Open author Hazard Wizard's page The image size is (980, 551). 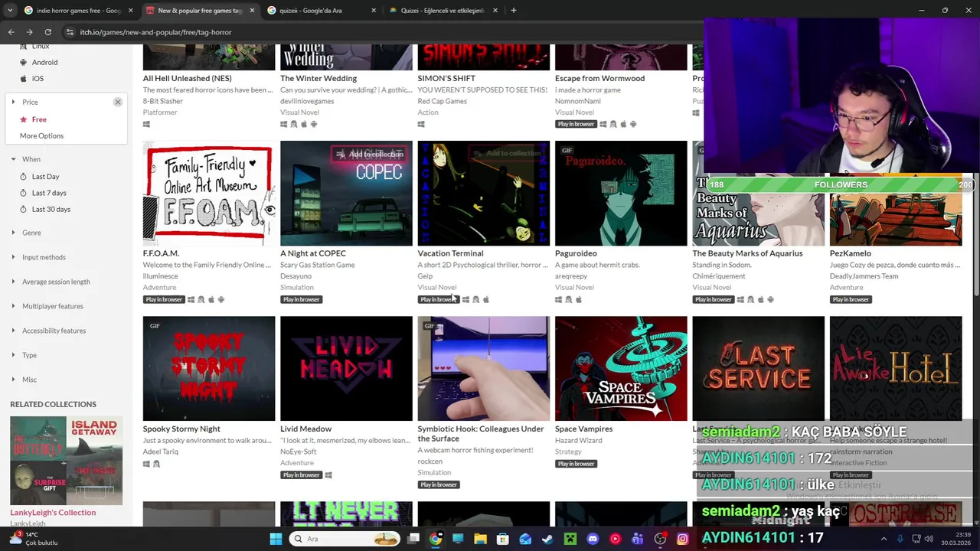click(578, 441)
